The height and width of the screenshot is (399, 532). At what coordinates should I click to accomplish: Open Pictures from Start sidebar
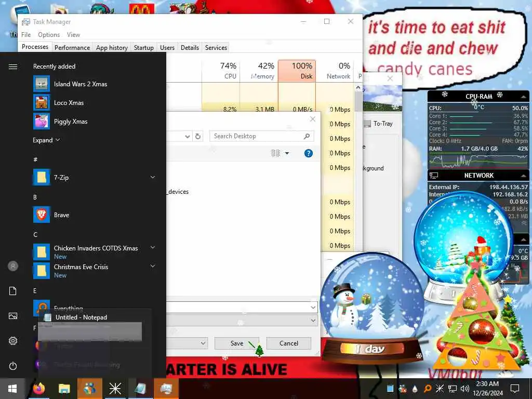click(x=13, y=316)
